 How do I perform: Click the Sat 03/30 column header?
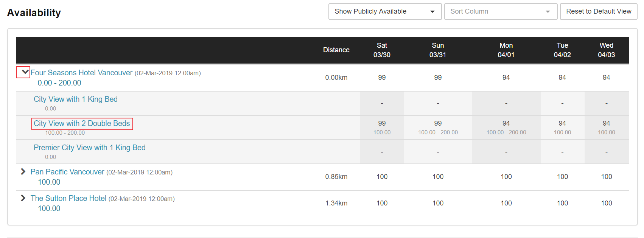point(382,50)
